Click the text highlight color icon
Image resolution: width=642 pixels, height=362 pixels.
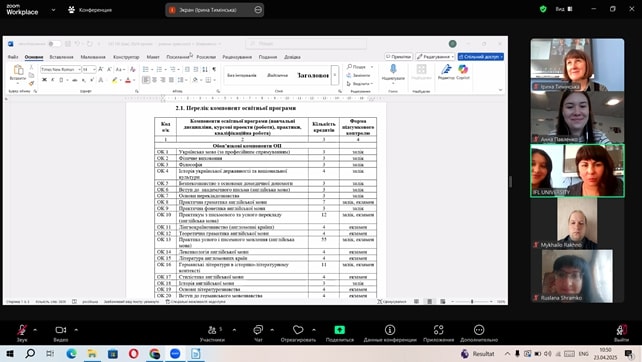click(x=115, y=80)
